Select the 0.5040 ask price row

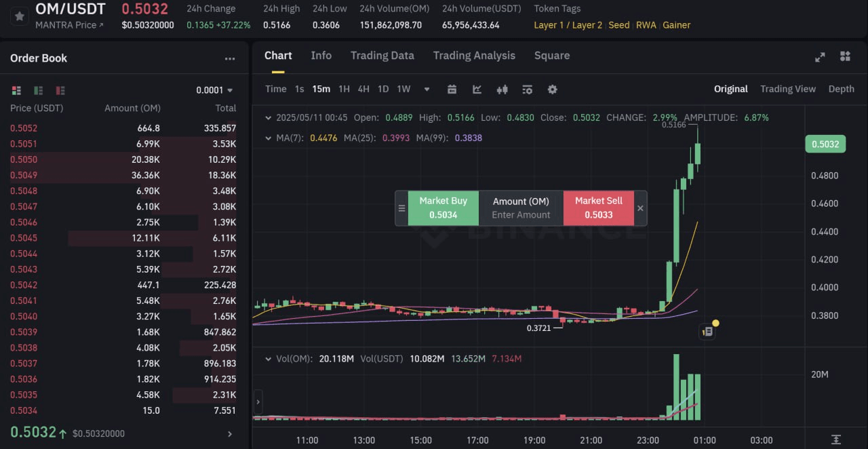coord(123,316)
